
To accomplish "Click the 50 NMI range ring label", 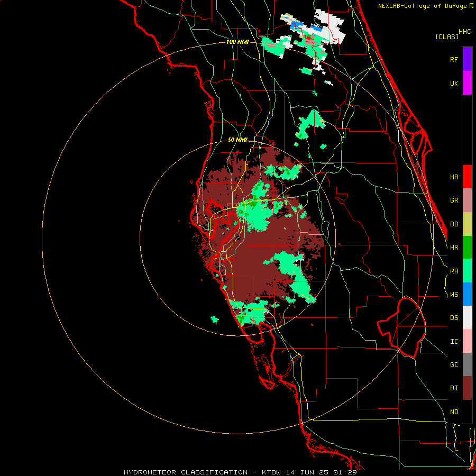I will 237,140.
